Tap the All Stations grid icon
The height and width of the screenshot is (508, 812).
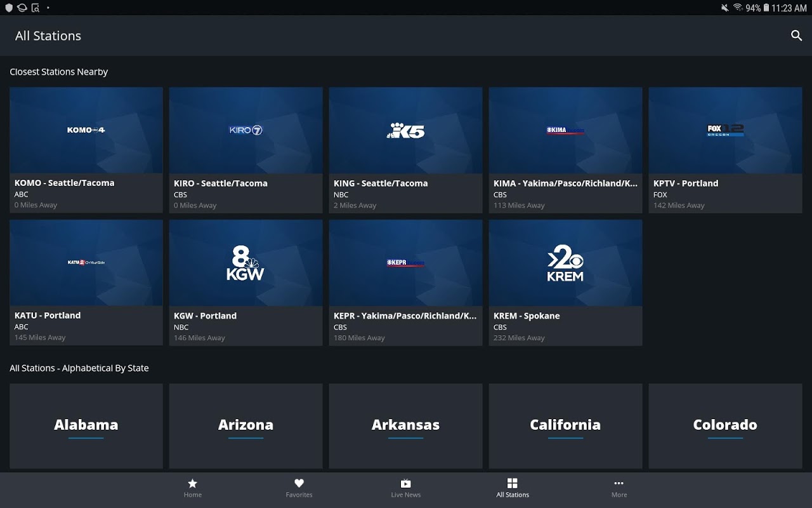click(513, 483)
